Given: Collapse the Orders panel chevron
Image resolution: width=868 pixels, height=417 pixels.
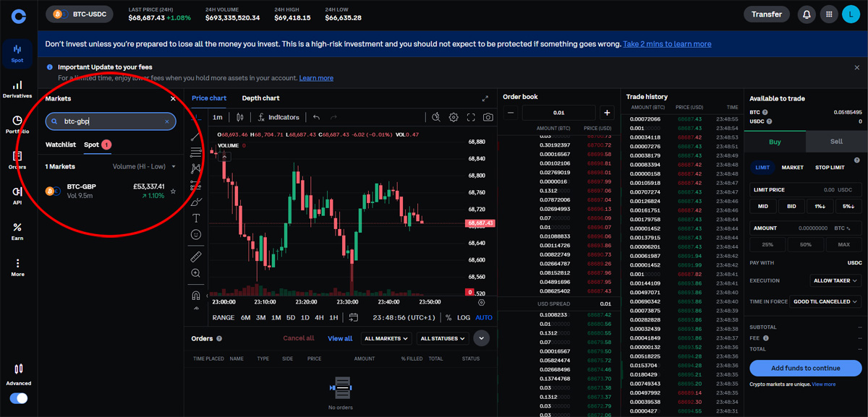Looking at the screenshot, I should pyautogui.click(x=482, y=338).
